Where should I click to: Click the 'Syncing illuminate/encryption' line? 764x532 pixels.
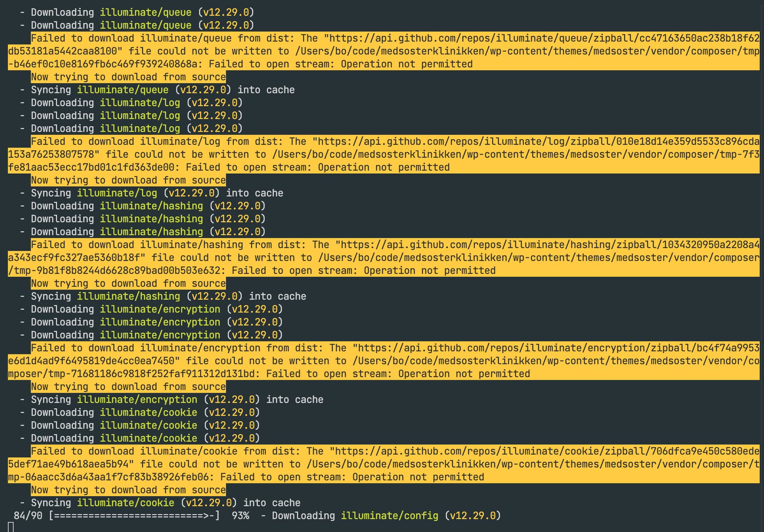(177, 400)
